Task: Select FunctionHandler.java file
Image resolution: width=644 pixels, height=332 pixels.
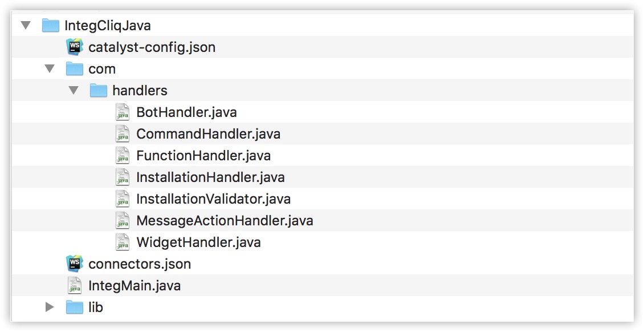Action: (203, 156)
